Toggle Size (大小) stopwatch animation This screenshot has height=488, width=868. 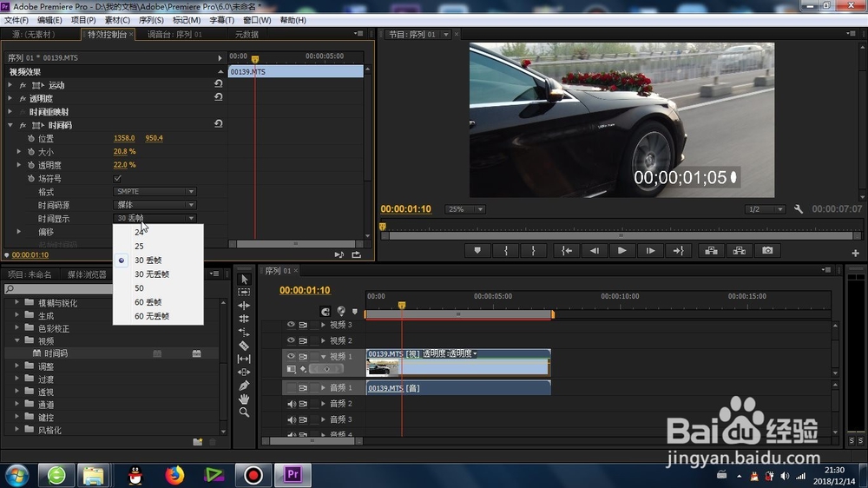tap(31, 152)
